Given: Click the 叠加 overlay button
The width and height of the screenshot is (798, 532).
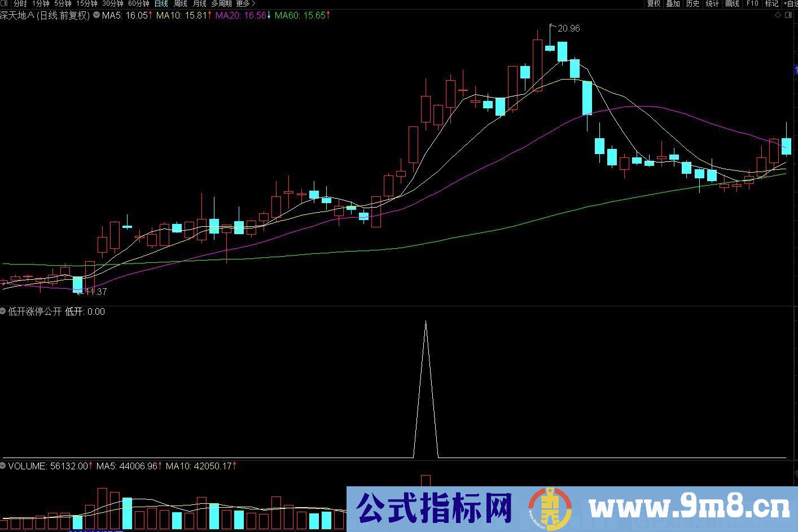Looking at the screenshot, I should (673, 3).
